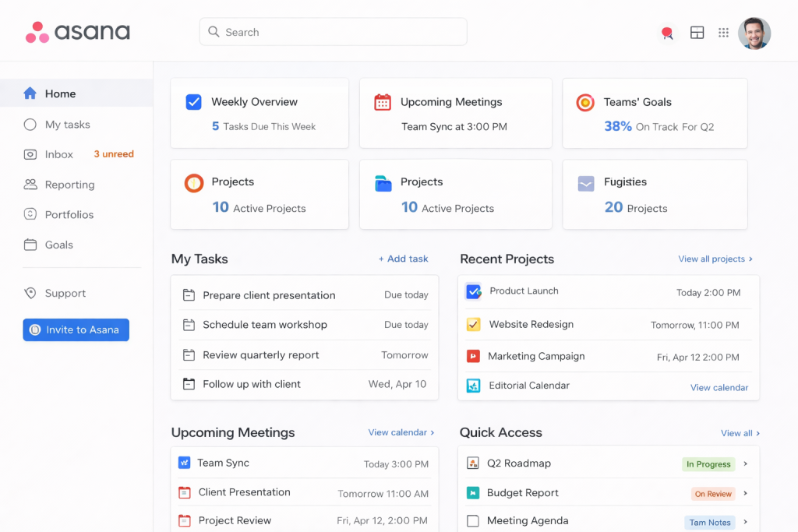Click the Search input field
This screenshot has height=532, width=798.
tap(333, 32)
